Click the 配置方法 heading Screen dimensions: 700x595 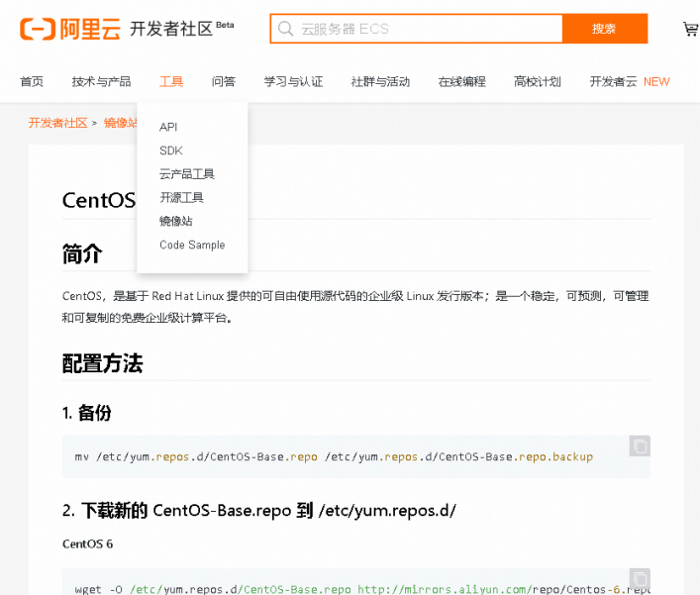pos(102,363)
